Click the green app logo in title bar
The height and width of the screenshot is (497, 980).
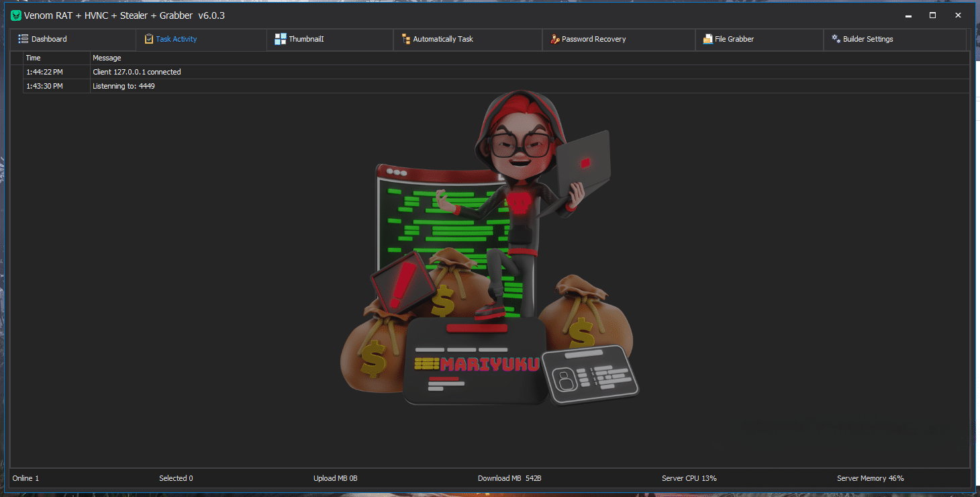[16, 15]
